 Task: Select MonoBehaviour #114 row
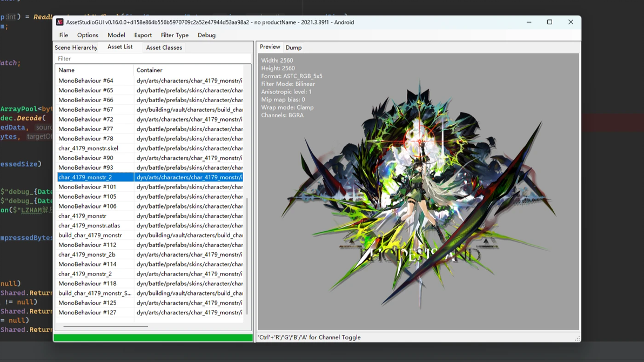pos(150,264)
